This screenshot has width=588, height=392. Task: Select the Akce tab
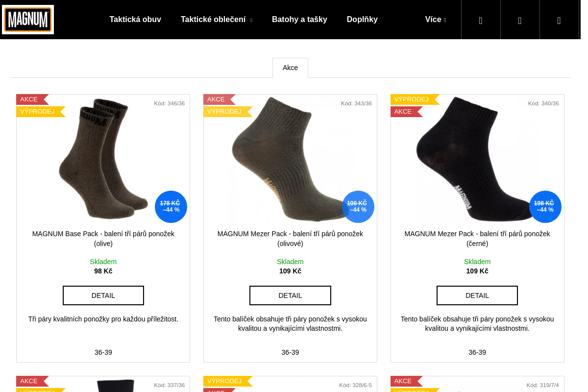(x=290, y=68)
